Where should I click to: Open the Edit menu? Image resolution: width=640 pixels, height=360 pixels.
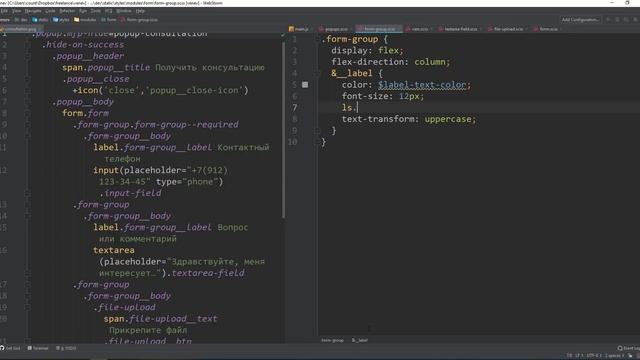coord(4,11)
